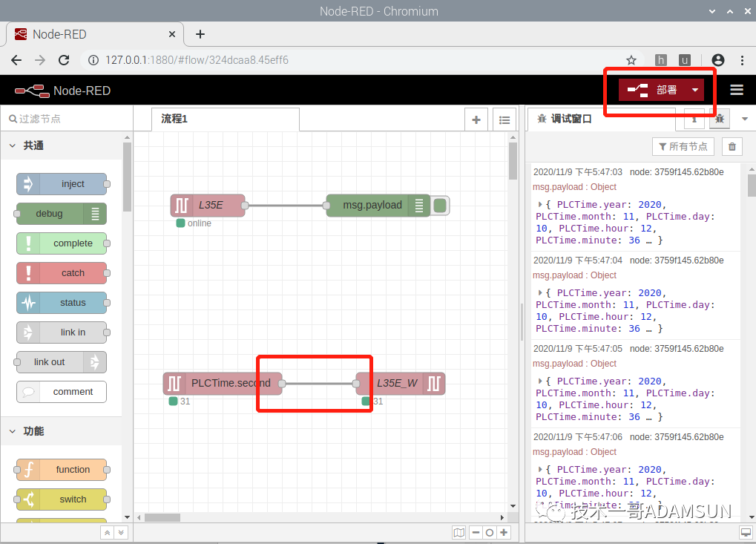Viewport: 756px width, 544px height.
Task: Click the 所有节点 filter button
Action: coord(683,146)
